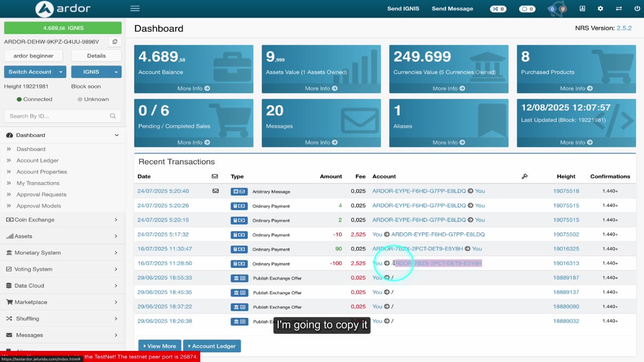The width and height of the screenshot is (644, 362).
Task: Open Approval Models in the sidebar
Action: tap(39, 206)
